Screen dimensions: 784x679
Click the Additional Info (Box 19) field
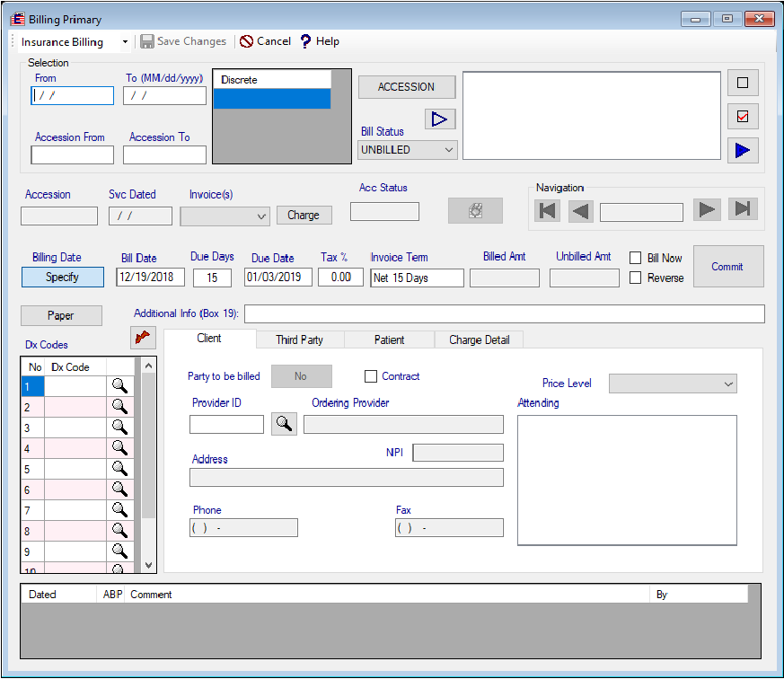pos(504,313)
